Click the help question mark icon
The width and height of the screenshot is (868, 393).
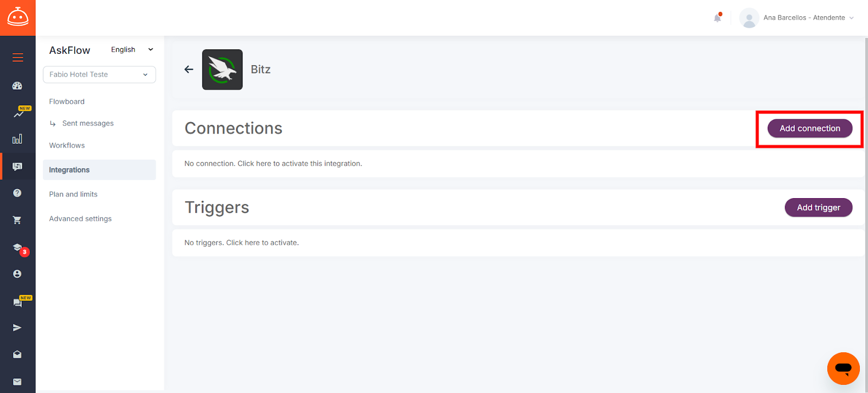point(17,193)
